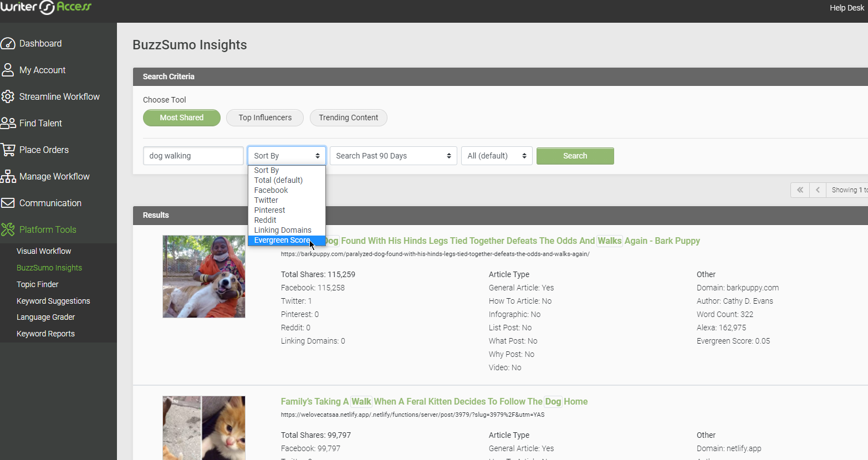868x460 pixels.
Task: Open the Family's Taking A Walk article title
Action: pyautogui.click(x=434, y=401)
